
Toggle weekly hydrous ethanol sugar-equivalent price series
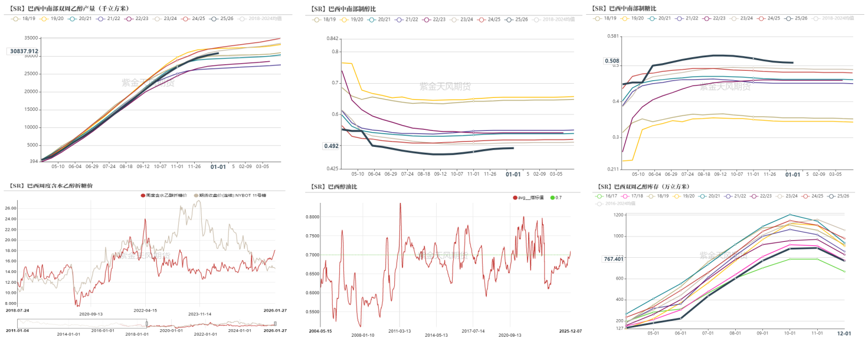(143, 195)
